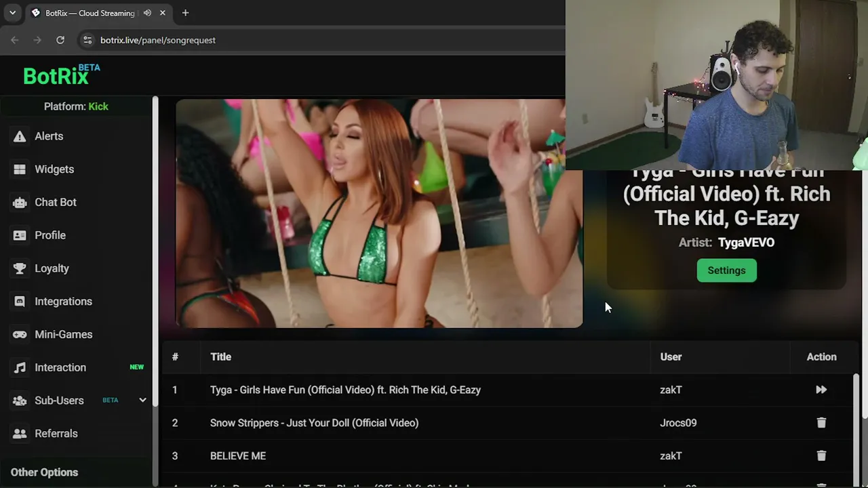Click the Profile card icon

coord(20,235)
